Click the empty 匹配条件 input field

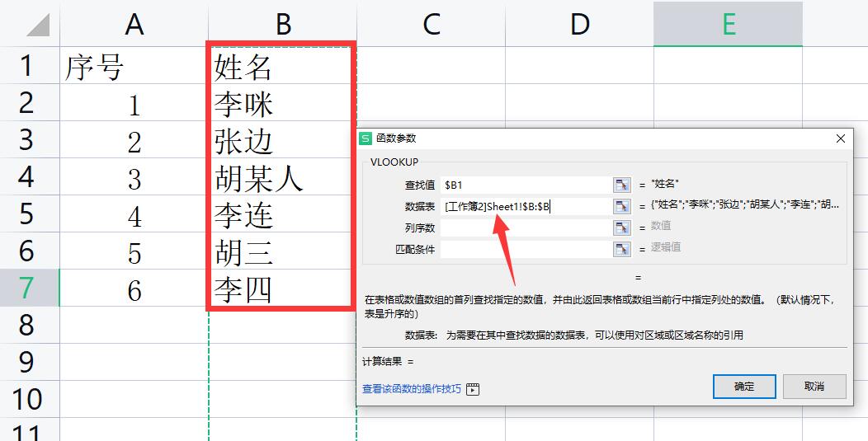point(525,248)
